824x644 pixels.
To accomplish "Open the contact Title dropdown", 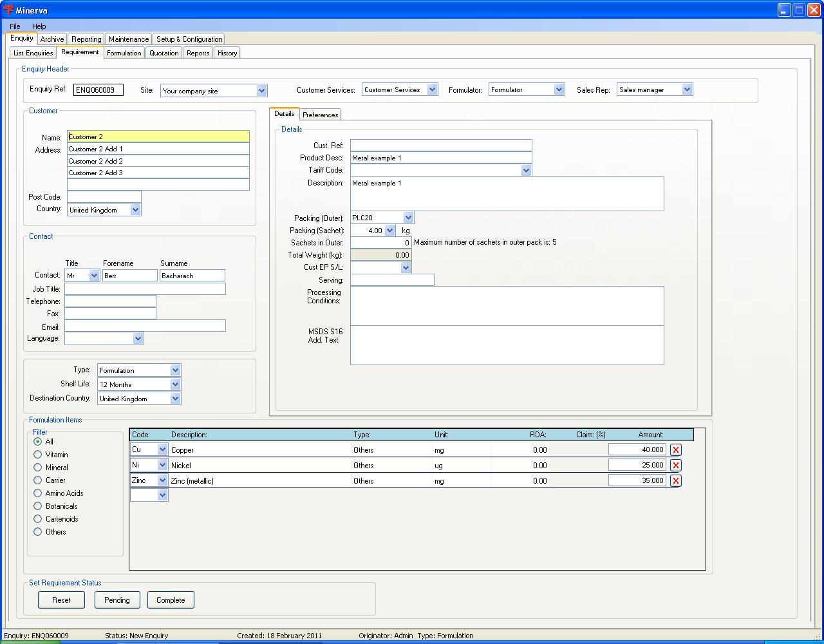I will click(94, 276).
